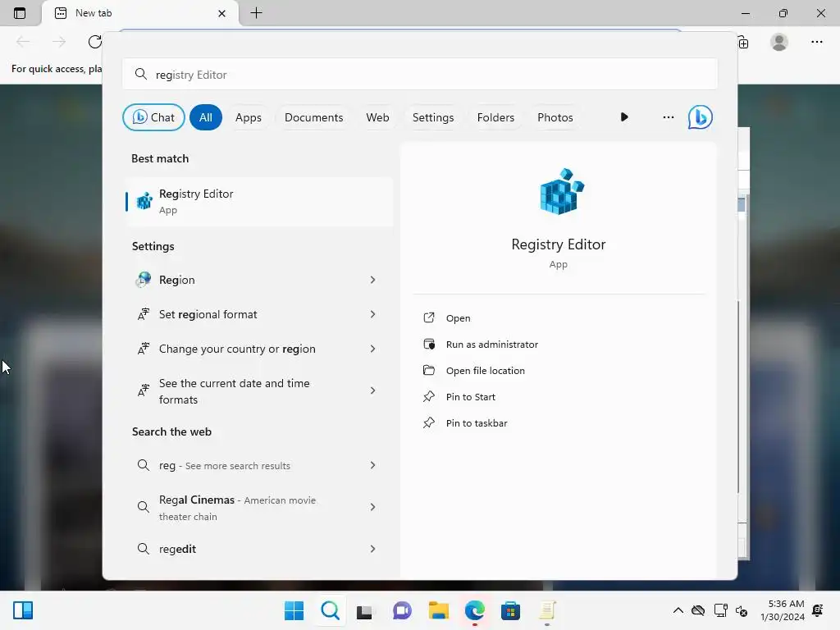This screenshot has width=840, height=630.
Task: Click the search box with registry Editor text
Action: [419, 74]
